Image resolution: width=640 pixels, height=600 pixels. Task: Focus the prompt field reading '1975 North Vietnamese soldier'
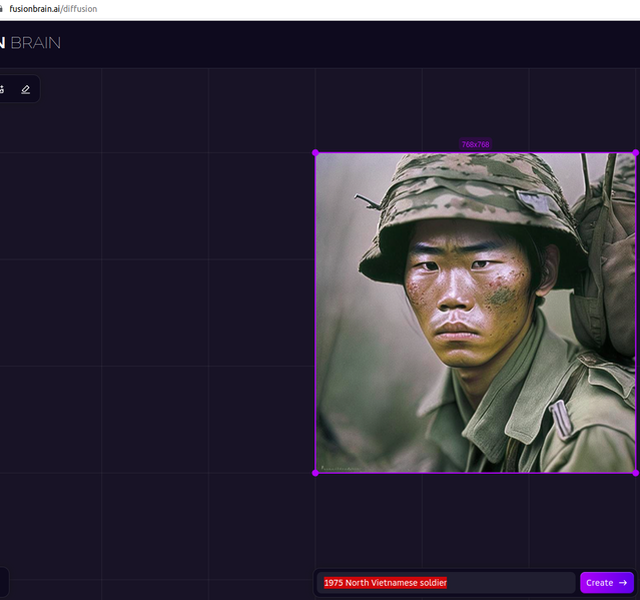pos(446,582)
